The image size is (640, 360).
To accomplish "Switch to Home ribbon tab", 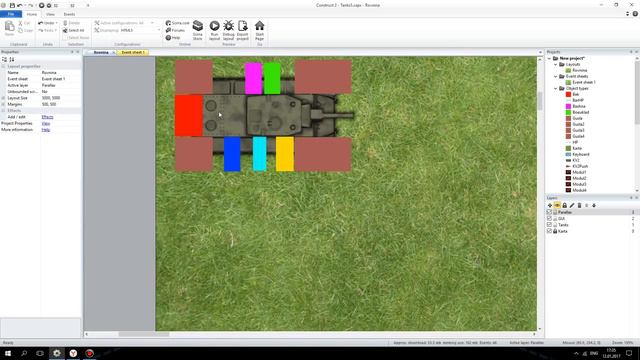I will pyautogui.click(x=31, y=14).
